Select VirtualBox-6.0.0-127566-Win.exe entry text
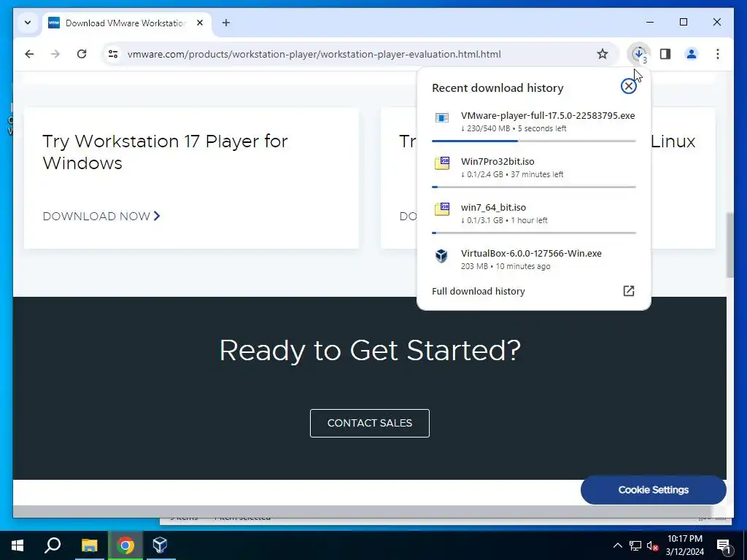This screenshot has height=560, width=747. click(x=531, y=254)
